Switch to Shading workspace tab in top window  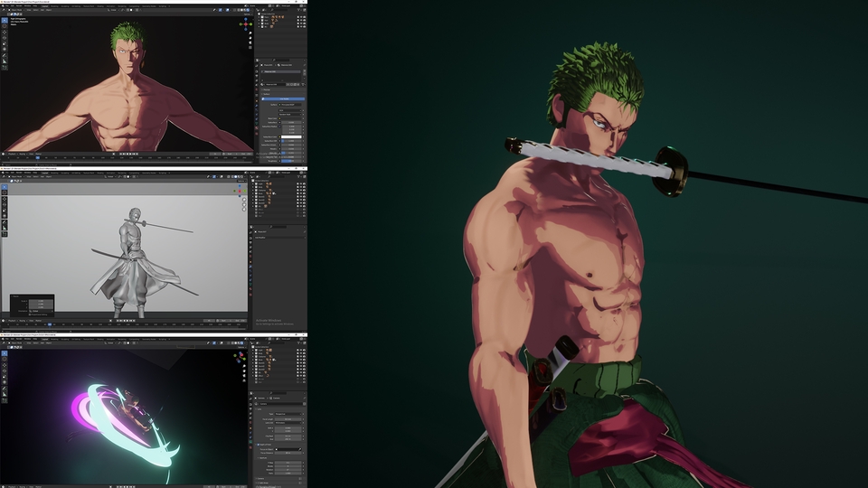point(100,6)
